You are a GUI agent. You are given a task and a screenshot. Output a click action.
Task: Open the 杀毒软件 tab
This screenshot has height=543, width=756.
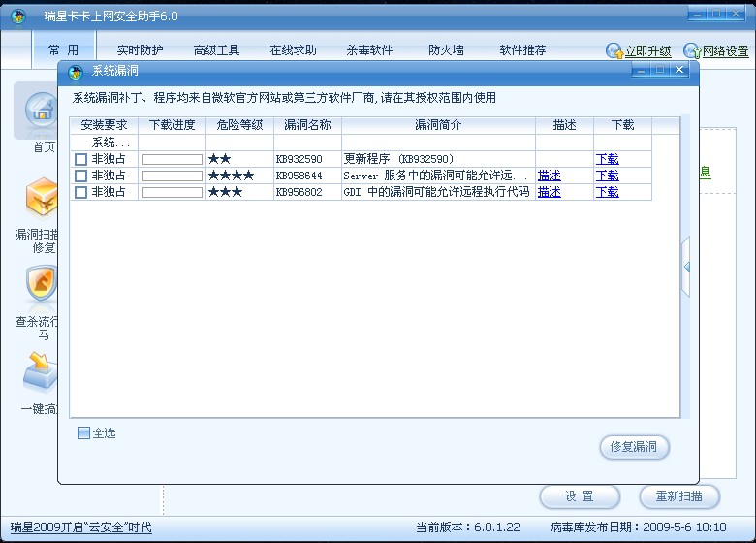point(369,50)
